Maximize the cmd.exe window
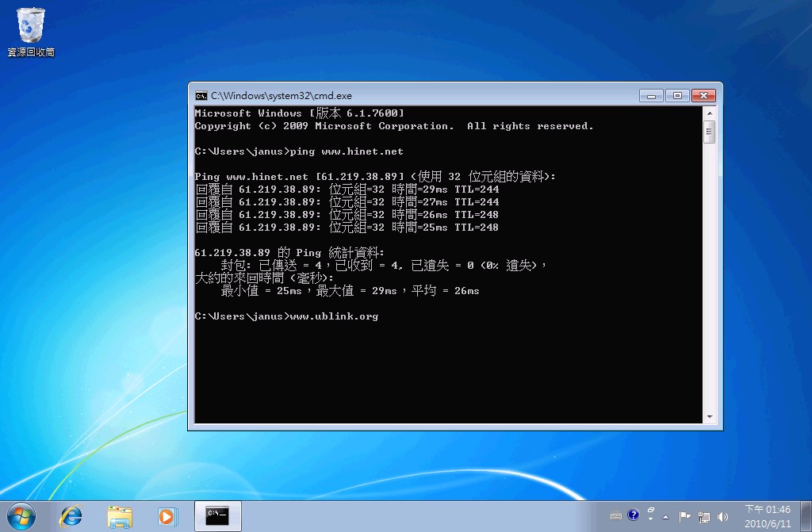The height and width of the screenshot is (532, 812). [677, 96]
